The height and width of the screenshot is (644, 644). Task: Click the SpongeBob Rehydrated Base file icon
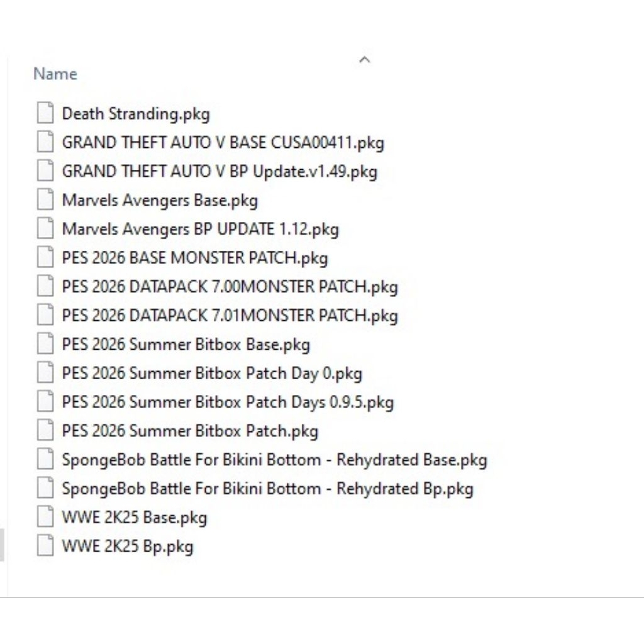45,459
